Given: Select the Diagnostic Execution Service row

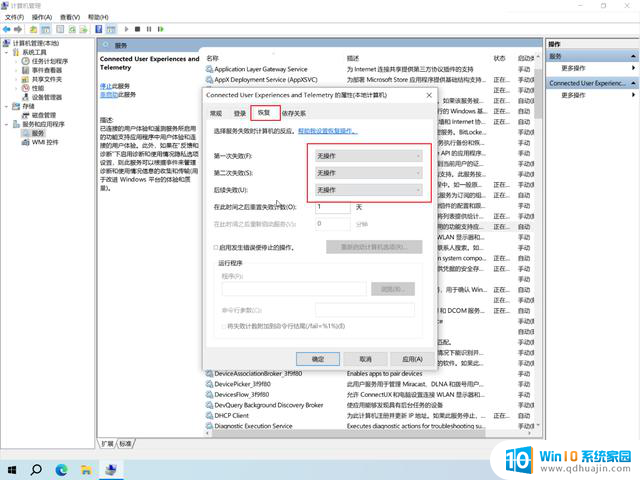Looking at the screenshot, I should (369, 426).
